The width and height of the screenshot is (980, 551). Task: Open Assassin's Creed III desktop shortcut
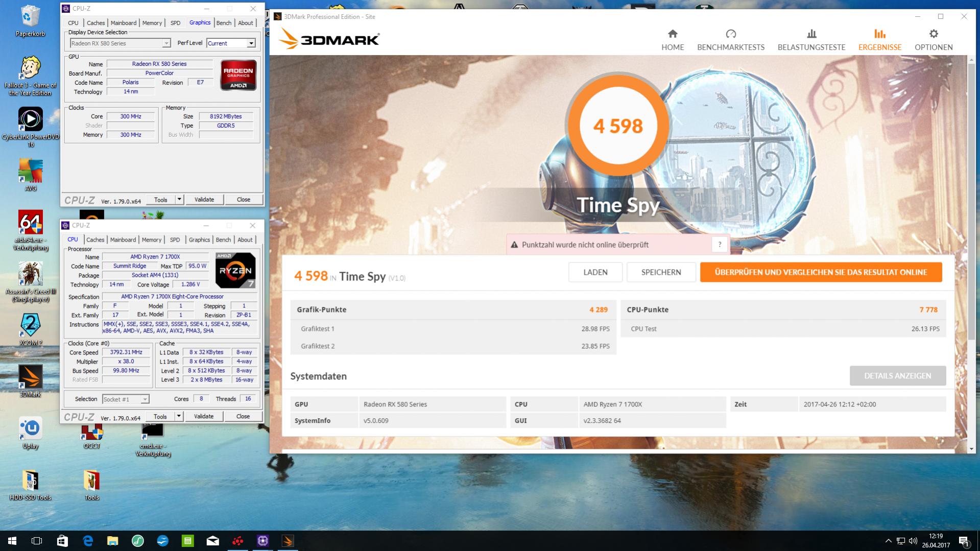pos(31,282)
